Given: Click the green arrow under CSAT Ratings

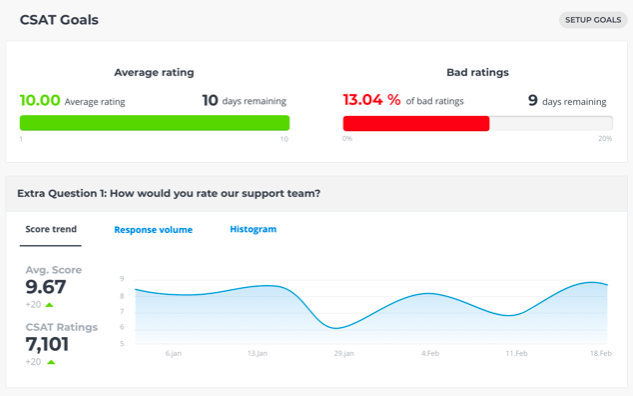Looking at the screenshot, I should (x=51, y=362).
